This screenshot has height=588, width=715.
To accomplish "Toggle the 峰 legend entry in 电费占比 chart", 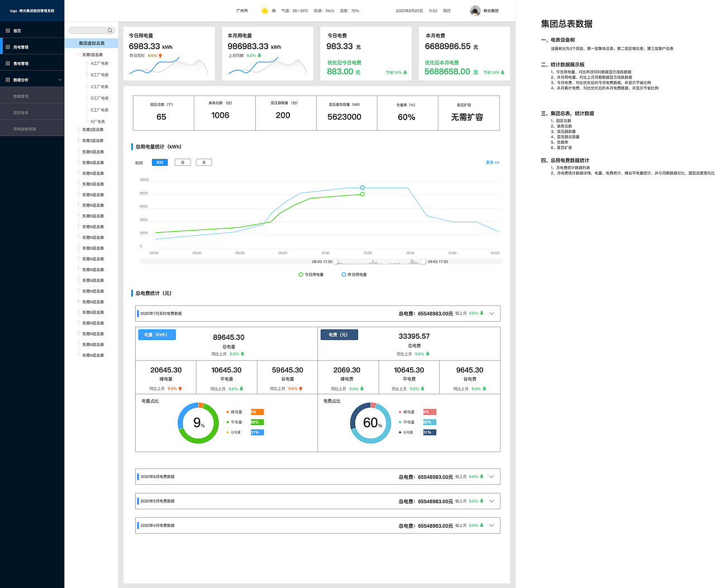I will point(407,412).
